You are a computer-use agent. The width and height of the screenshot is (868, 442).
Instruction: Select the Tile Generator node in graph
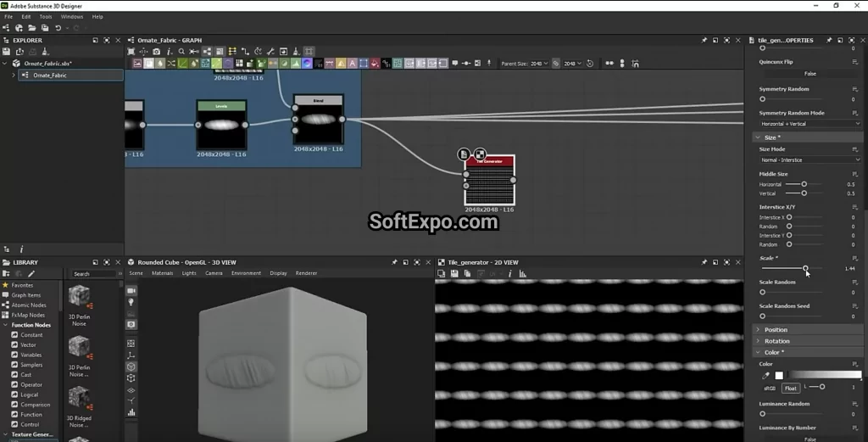[489, 180]
